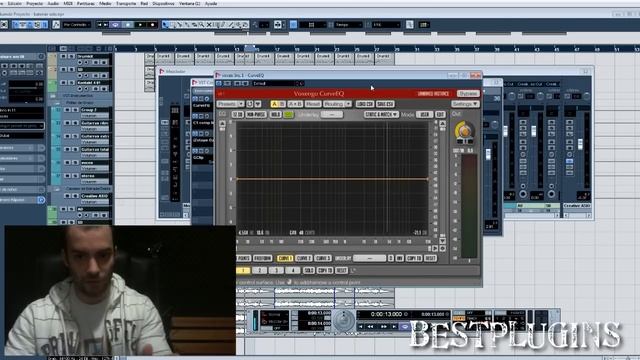Open the Ayuda menu
Viewport: 640px width, 360px height.
pos(211,3)
